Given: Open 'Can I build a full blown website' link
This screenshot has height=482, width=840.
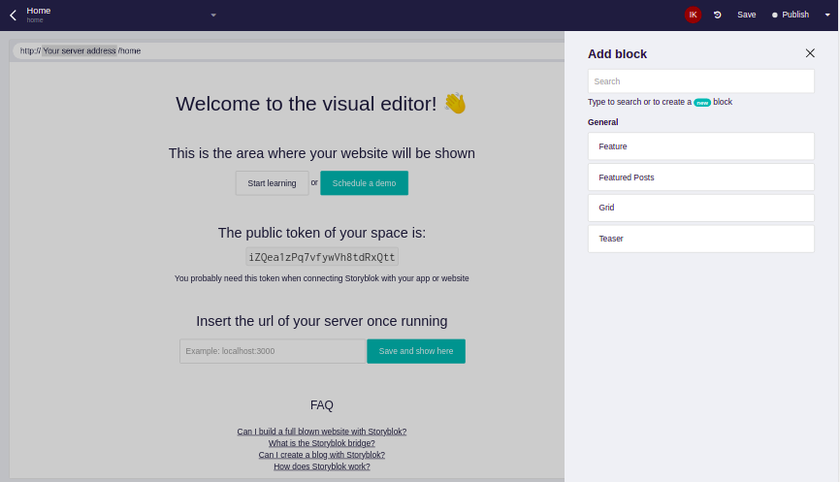Looking at the screenshot, I should tap(322, 432).
